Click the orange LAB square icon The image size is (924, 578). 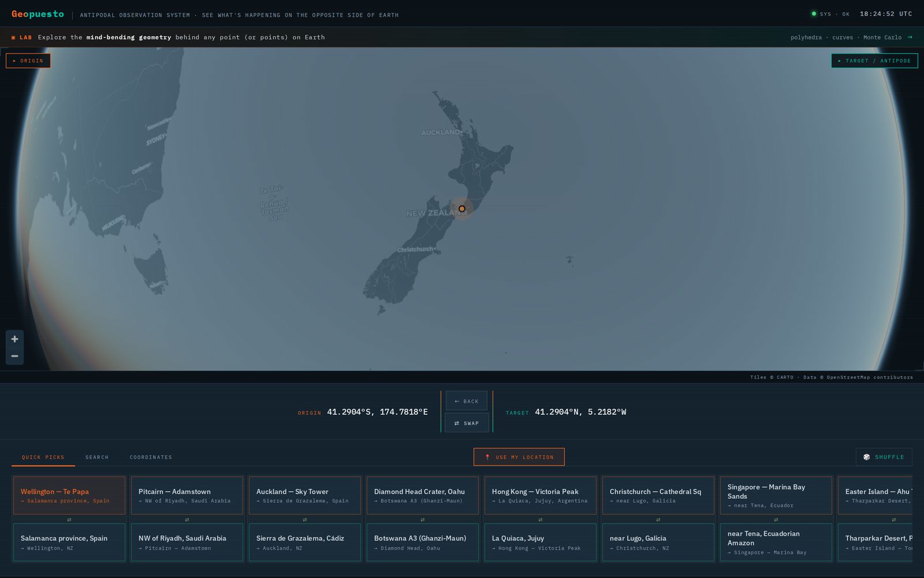click(13, 38)
